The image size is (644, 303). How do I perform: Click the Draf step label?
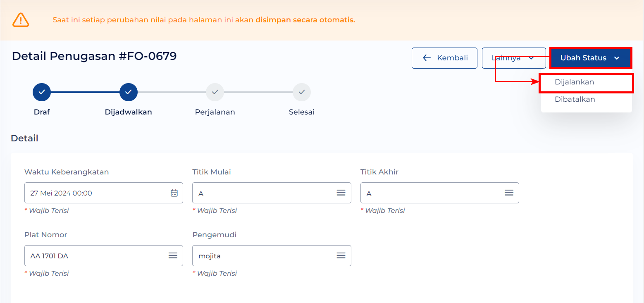[42, 112]
